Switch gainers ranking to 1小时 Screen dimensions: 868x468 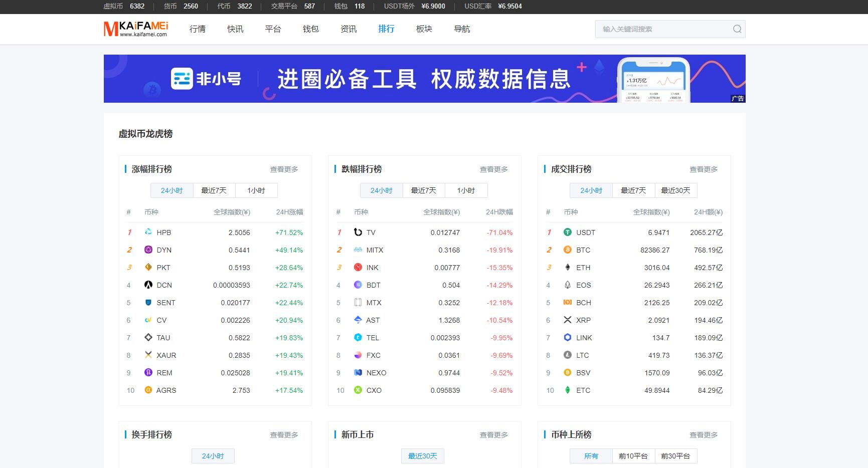pyautogui.click(x=256, y=190)
